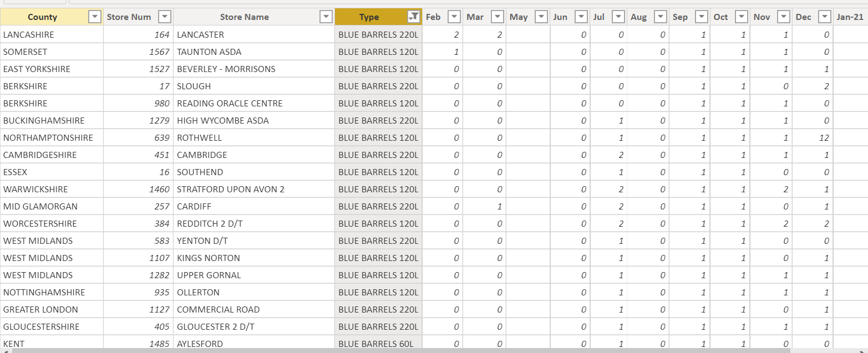Open the Dec column dropdown arrow
This screenshot has height=353, width=868.
[825, 17]
